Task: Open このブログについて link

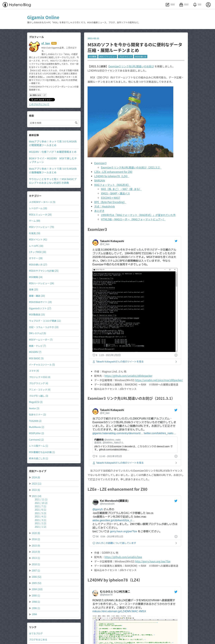Action: point(39,104)
